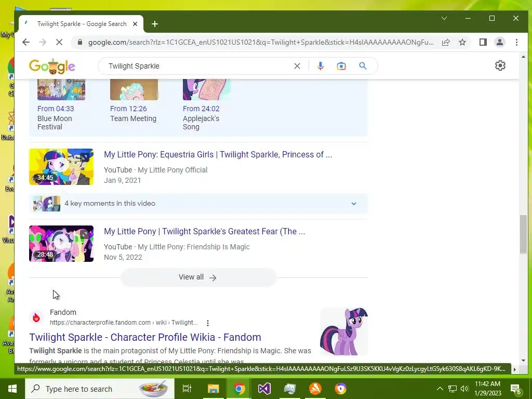This screenshot has height=399, width=532.
Task: Close the Twilight Sparkle Google Search tab
Action: tap(135, 24)
